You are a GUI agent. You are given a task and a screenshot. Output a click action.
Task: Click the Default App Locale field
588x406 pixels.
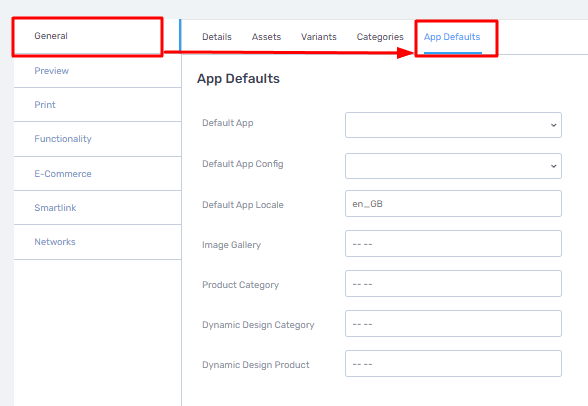pos(453,204)
